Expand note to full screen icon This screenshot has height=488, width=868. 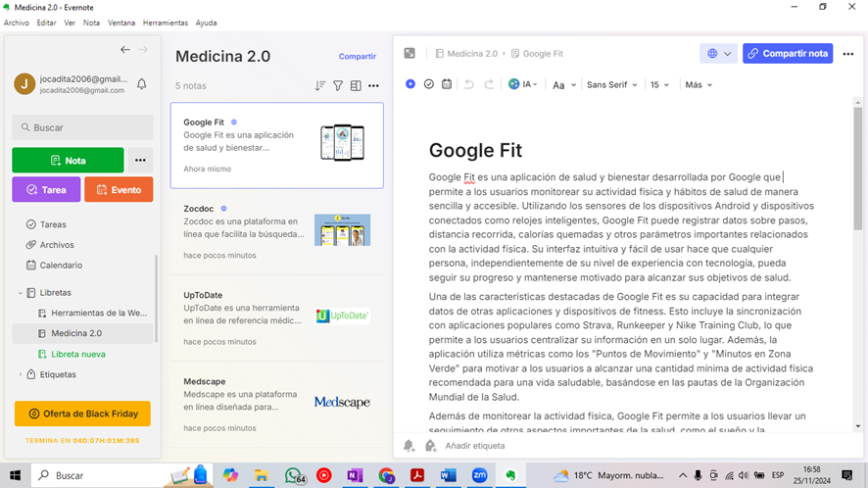[x=410, y=53]
